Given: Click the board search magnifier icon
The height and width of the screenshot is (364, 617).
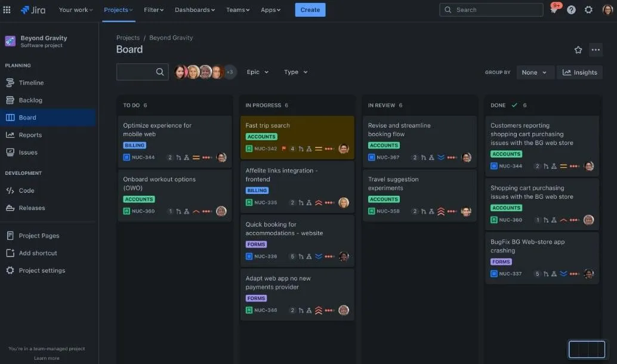Looking at the screenshot, I should [160, 72].
